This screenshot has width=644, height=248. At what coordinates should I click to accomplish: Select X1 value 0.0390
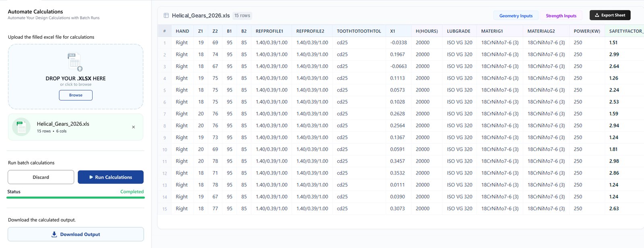click(397, 197)
